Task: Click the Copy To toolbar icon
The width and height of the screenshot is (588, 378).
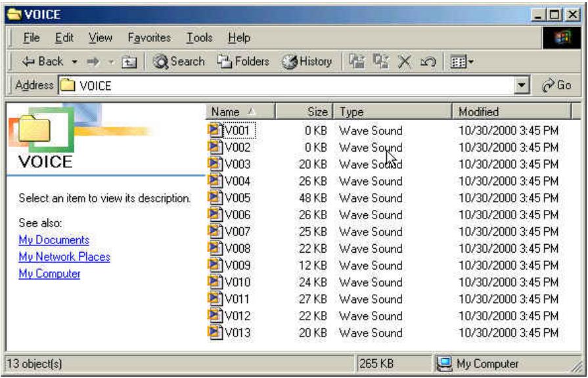Action: pyautogui.click(x=381, y=62)
